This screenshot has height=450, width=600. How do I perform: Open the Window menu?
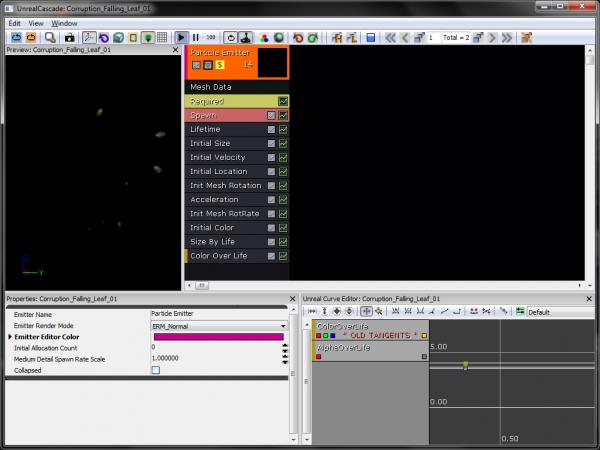click(64, 21)
